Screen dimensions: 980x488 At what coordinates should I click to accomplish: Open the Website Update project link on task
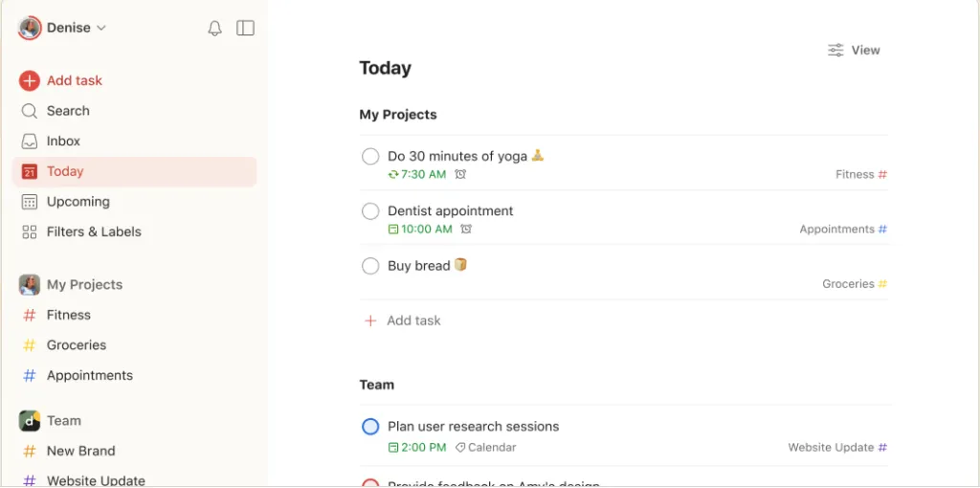click(837, 448)
